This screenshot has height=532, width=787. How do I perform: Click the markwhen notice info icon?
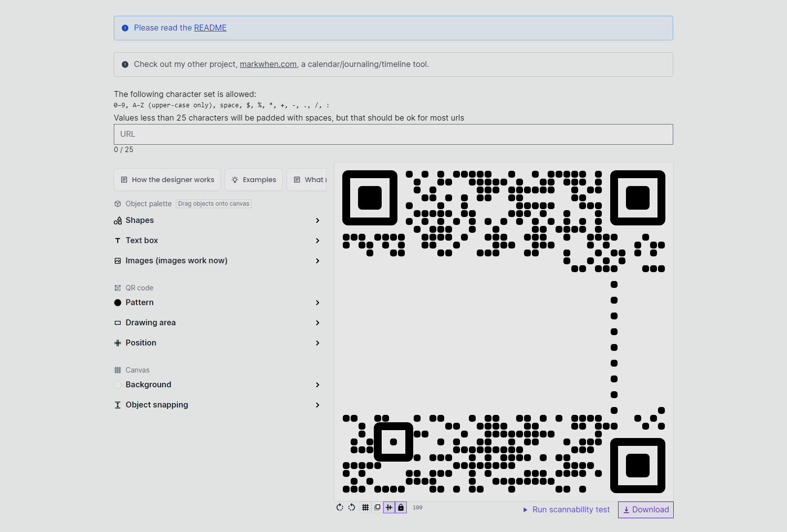[125, 64]
